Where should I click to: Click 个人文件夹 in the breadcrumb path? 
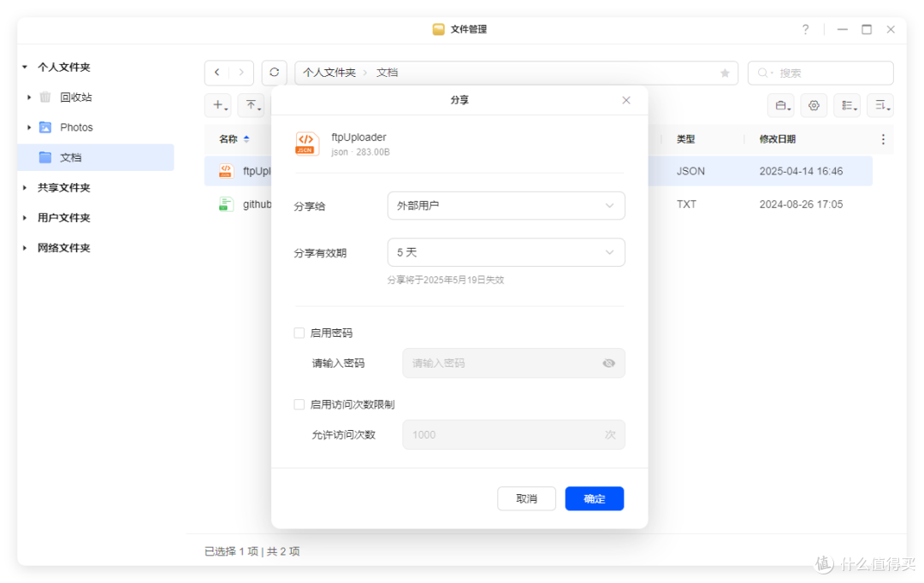point(329,73)
